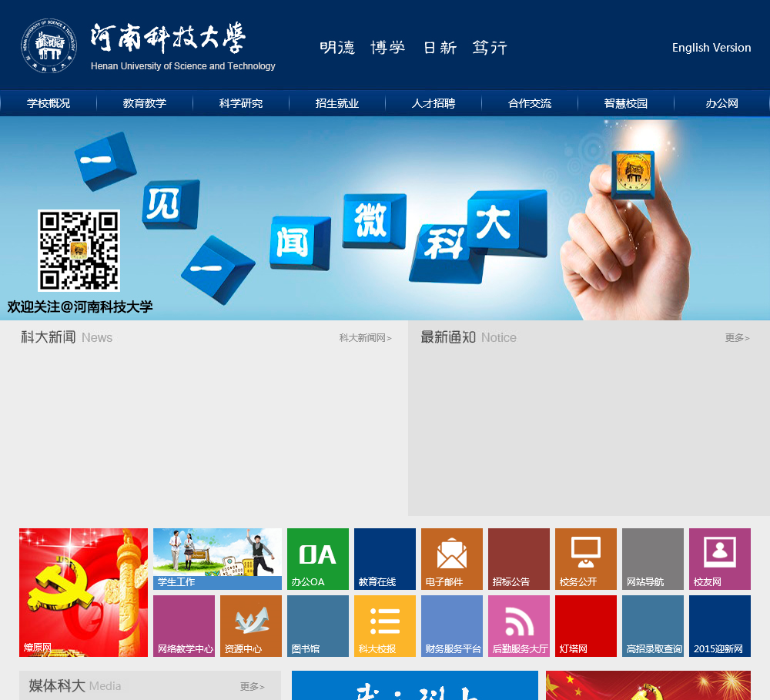
Task: Switch to English Version
Action: [711, 48]
